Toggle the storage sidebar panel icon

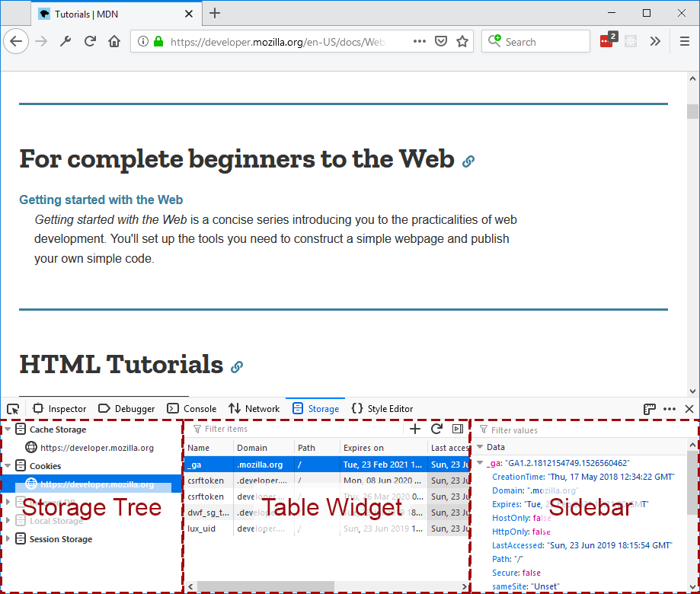click(458, 429)
